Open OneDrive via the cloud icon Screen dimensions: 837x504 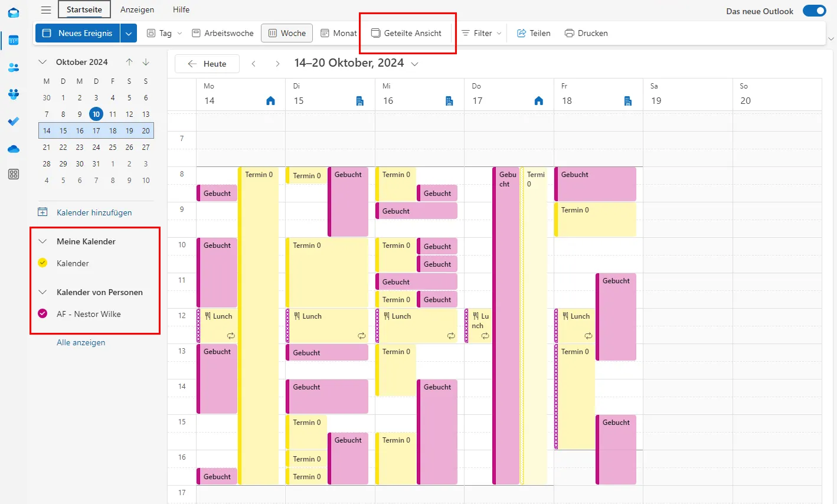13,149
